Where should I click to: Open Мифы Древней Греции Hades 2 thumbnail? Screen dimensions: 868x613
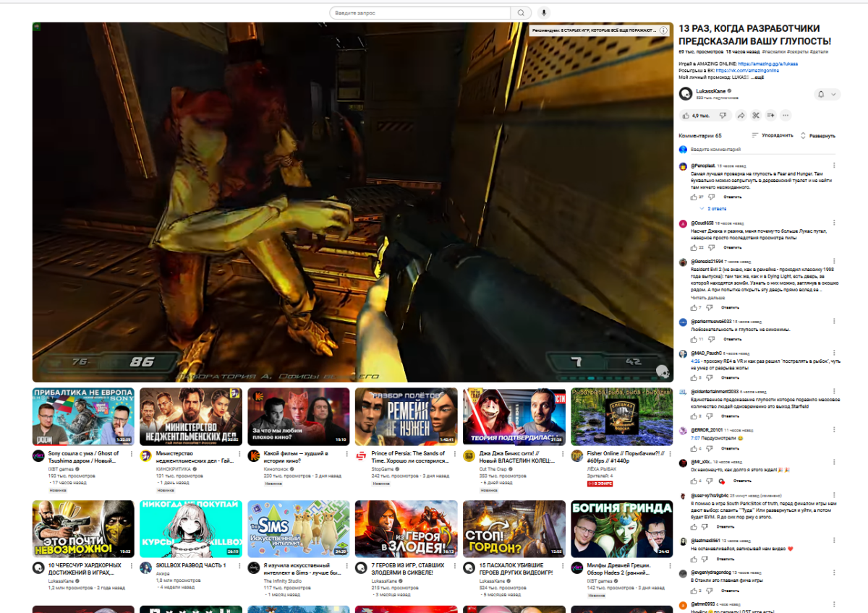click(621, 528)
